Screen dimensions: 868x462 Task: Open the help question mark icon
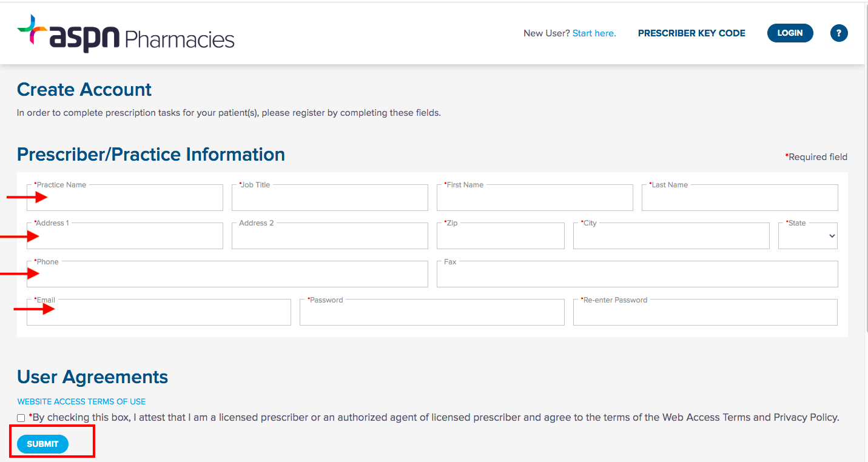tap(839, 33)
